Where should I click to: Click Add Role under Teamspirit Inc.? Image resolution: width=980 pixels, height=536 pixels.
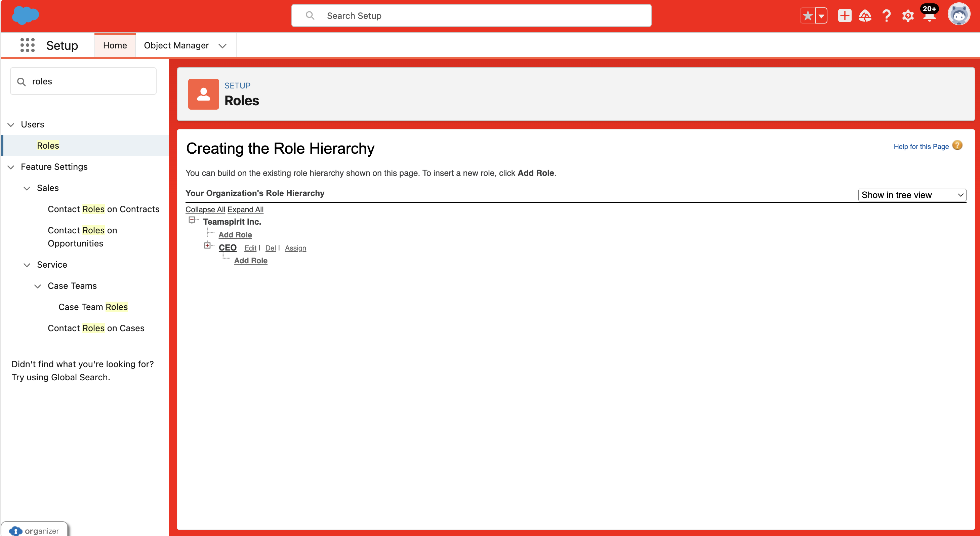[235, 234]
